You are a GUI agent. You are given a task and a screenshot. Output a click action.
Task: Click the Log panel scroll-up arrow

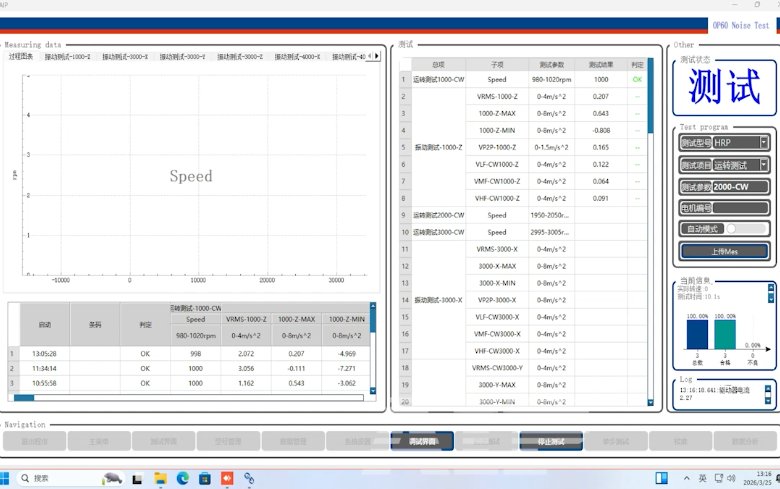click(768, 389)
